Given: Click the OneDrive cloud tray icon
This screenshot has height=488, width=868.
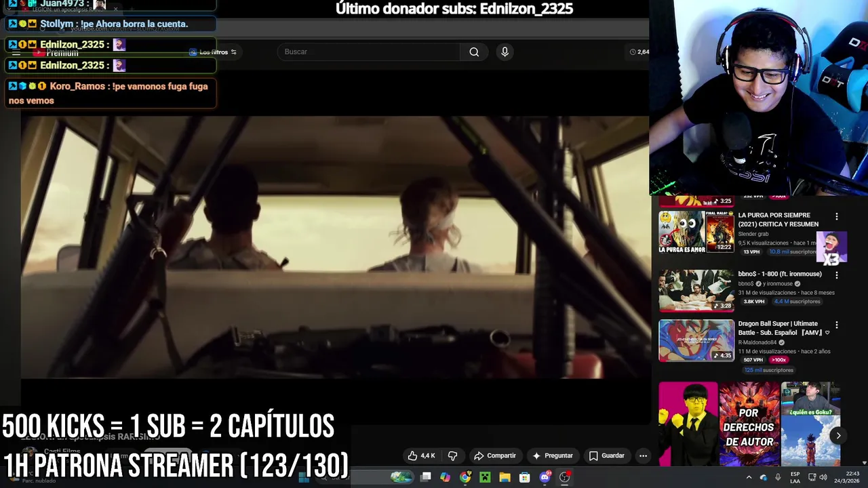Looking at the screenshot, I should coord(764,477).
